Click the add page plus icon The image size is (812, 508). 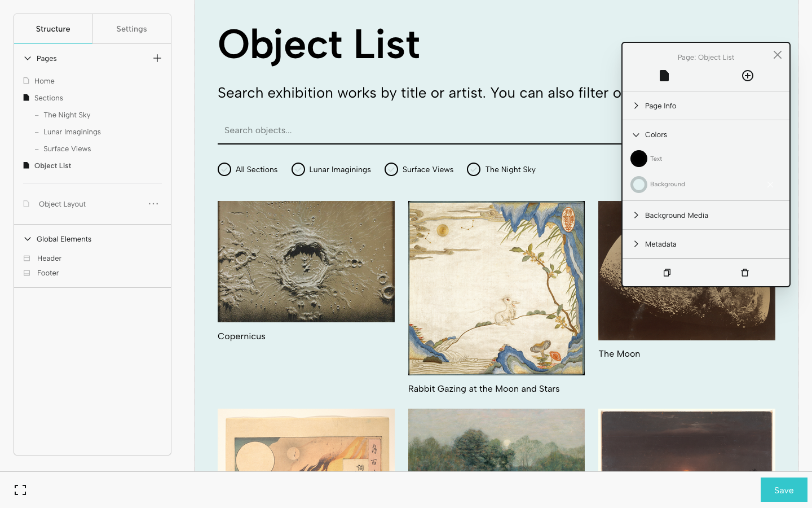pyautogui.click(x=157, y=58)
